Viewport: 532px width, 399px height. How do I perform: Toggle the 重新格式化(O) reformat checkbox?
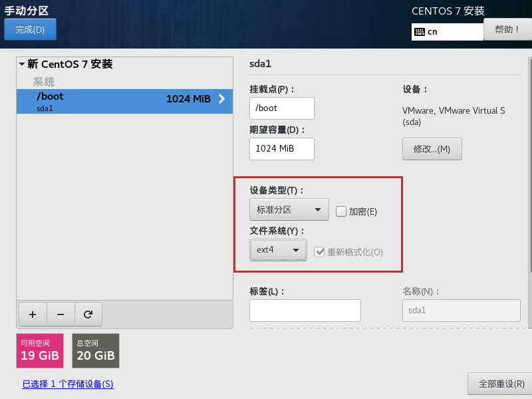(x=319, y=252)
